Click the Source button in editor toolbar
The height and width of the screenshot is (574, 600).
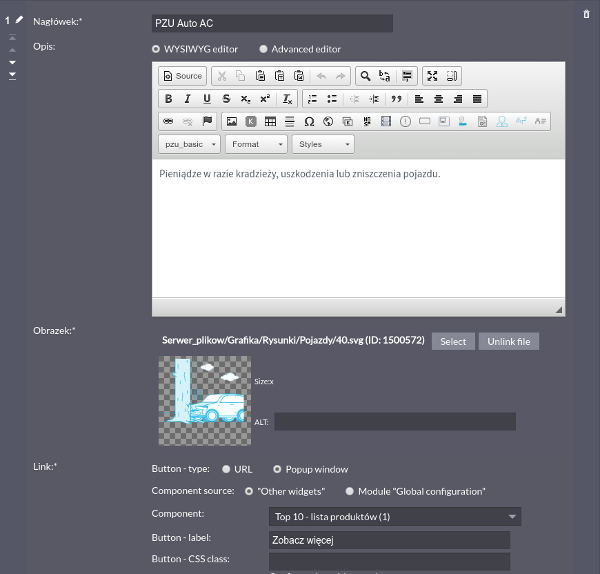pyautogui.click(x=182, y=76)
